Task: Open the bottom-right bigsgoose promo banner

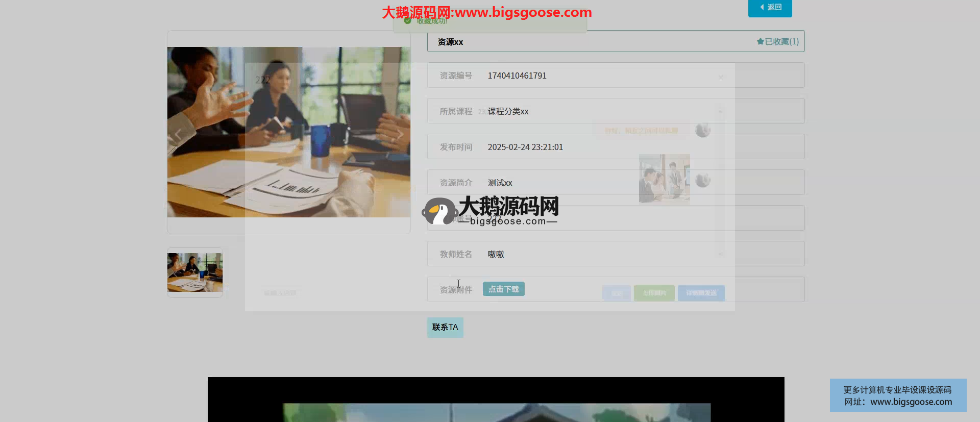Action: pos(897,395)
